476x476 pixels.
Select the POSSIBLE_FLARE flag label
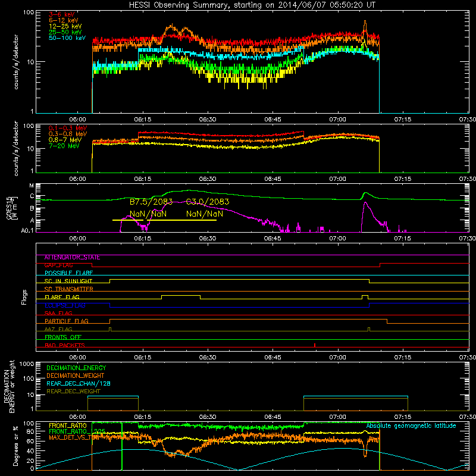pos(68,273)
